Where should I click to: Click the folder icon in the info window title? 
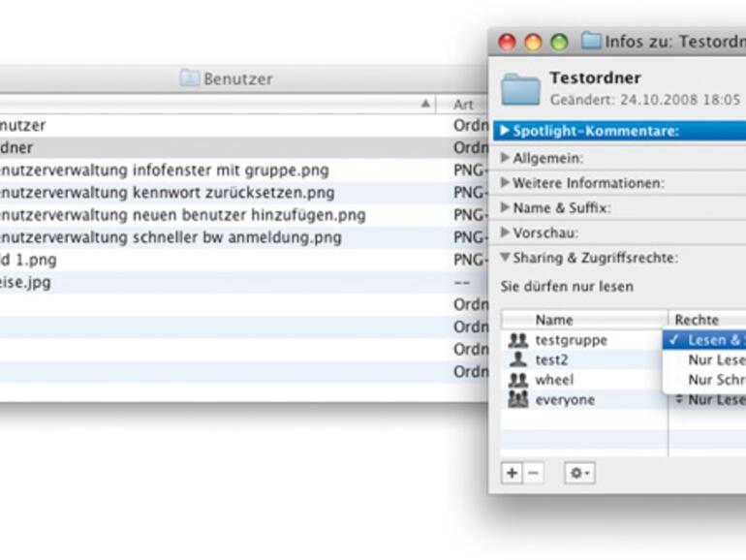coord(591,41)
